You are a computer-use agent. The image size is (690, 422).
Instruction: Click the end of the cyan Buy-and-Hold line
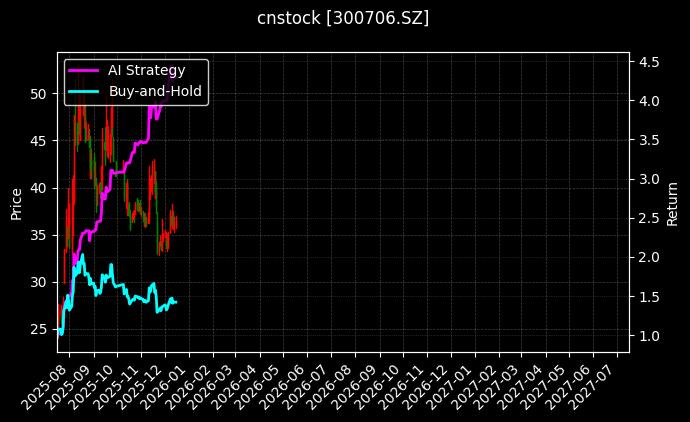[x=176, y=300]
